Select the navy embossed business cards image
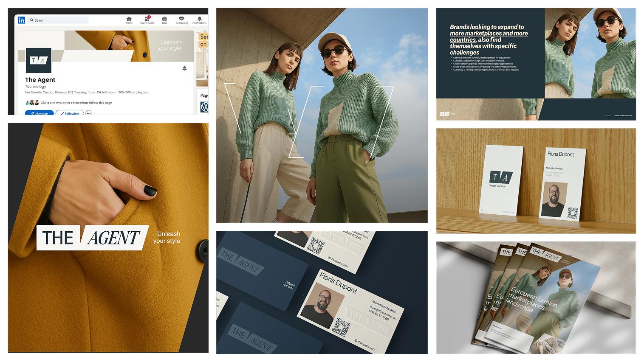This screenshot has width=644, height=362. (322, 292)
